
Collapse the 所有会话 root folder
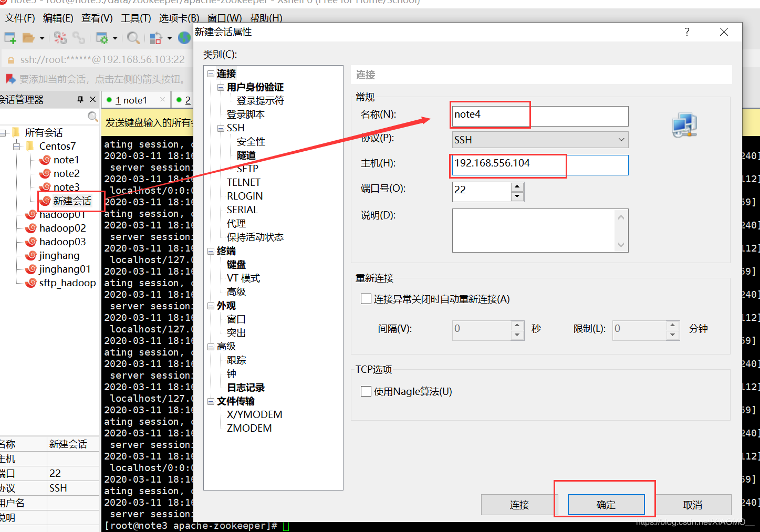coord(3,133)
